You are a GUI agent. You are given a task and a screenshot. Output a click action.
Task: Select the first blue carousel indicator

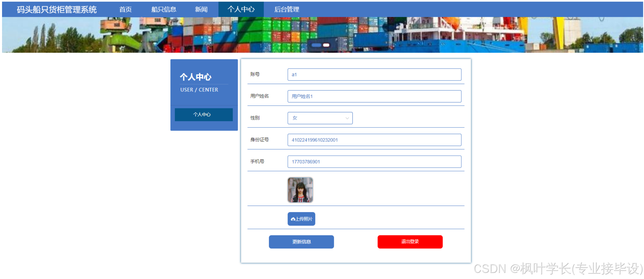click(x=316, y=45)
